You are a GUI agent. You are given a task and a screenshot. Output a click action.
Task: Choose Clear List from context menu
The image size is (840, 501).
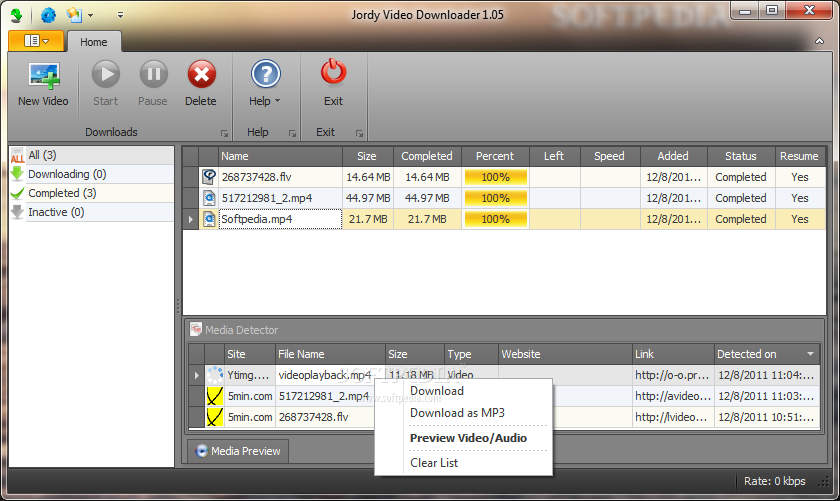[x=434, y=463]
